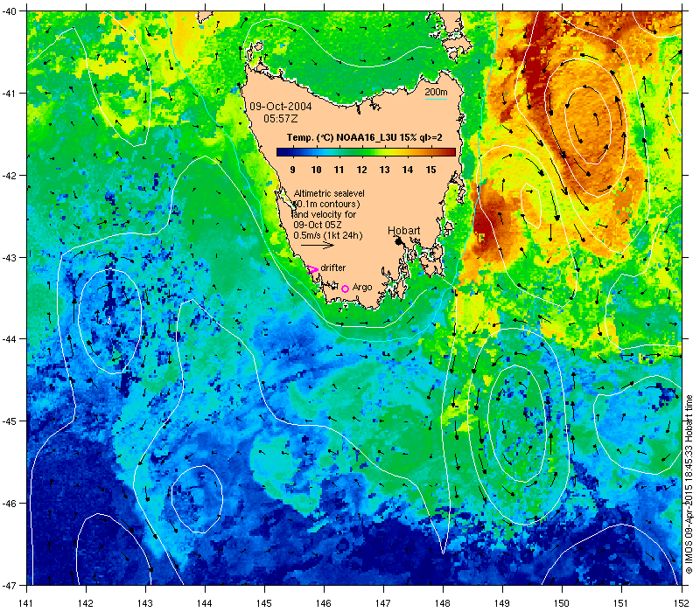Viewport: 700px width, 612px height.
Task: Click the longitude axis label '143'
Action: tap(145, 603)
